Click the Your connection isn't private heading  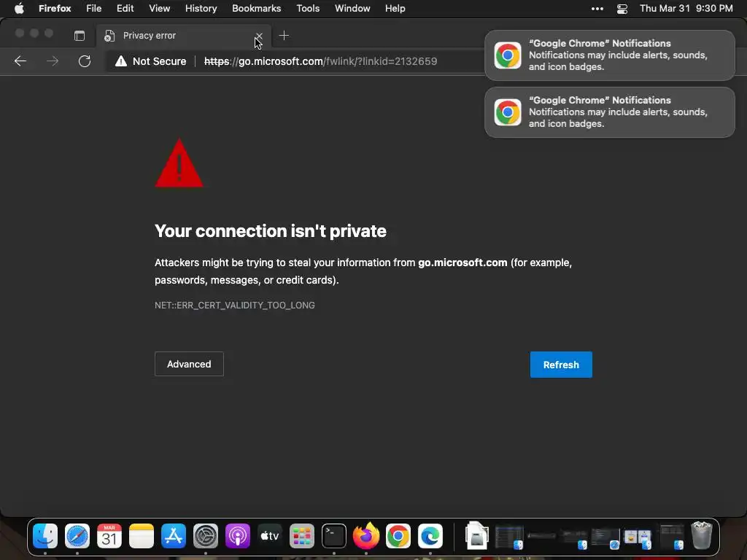click(x=271, y=231)
